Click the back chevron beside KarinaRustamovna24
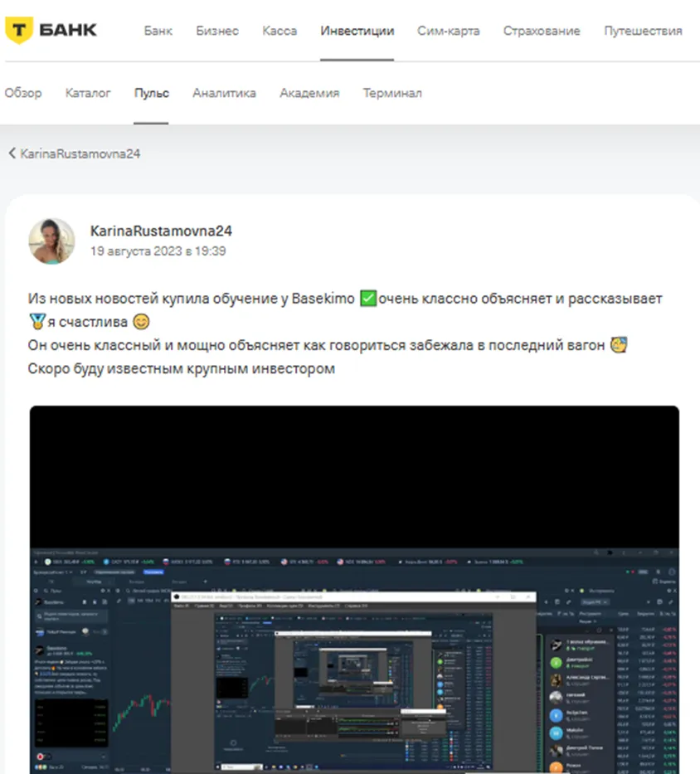 point(12,153)
